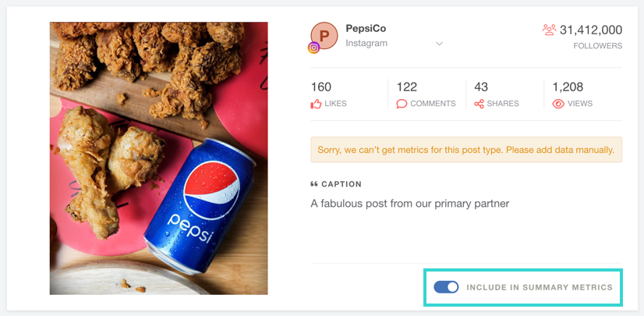Click the PepsiCo account name
Viewport: 644px width, 316px height.
[366, 28]
